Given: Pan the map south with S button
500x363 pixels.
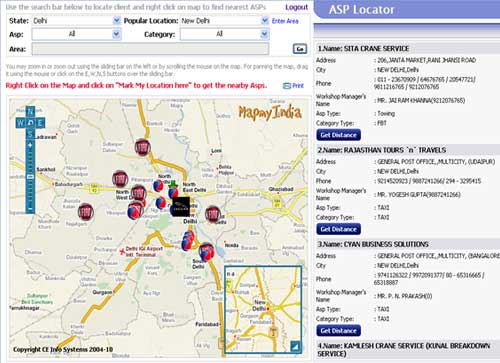Looking at the screenshot, I should tap(30, 134).
